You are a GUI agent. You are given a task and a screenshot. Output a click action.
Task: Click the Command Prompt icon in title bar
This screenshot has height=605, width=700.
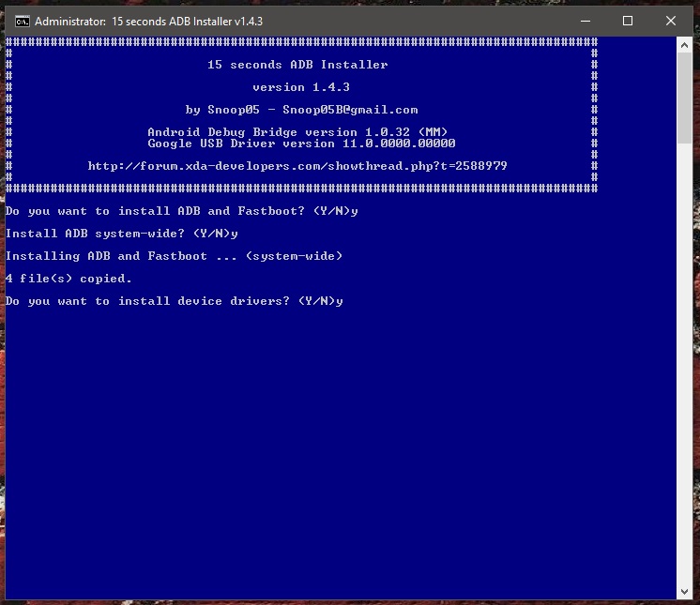click(21, 21)
